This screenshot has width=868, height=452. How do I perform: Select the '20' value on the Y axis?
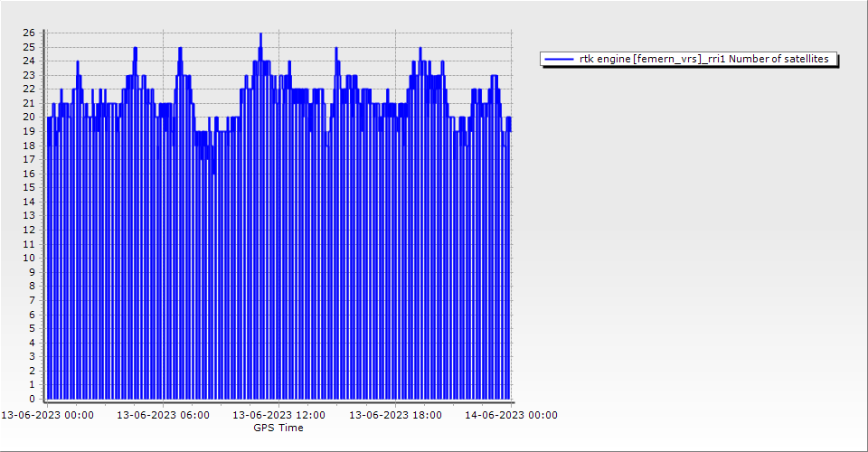[29, 117]
